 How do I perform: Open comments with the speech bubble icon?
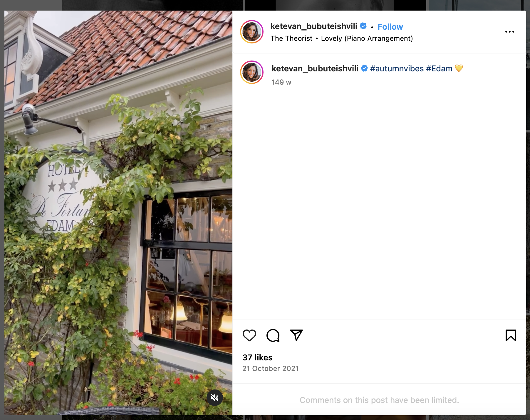coord(273,335)
